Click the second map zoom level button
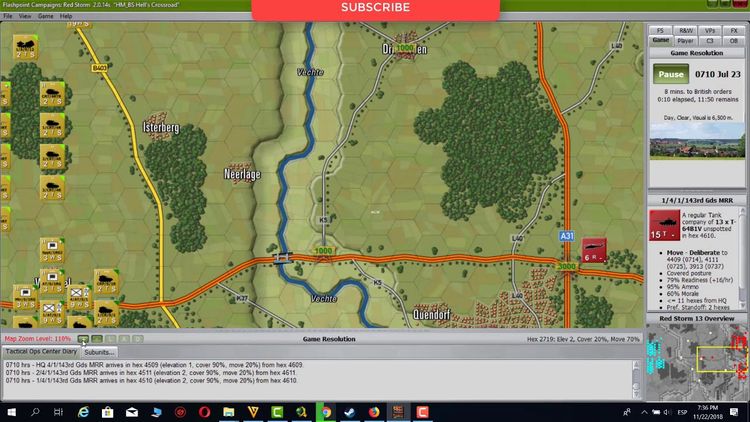 [x=97, y=339]
